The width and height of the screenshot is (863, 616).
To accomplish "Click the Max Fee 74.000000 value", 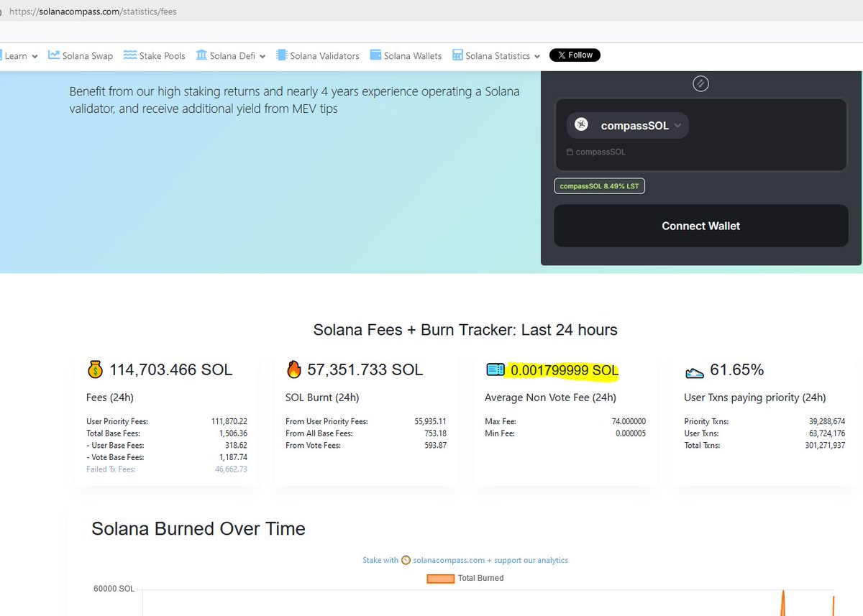I will 629,421.
